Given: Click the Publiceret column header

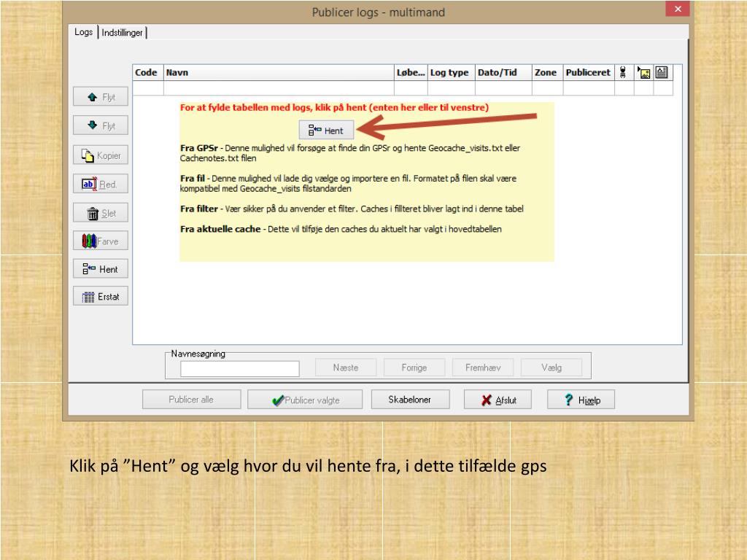Looking at the screenshot, I should coord(589,72).
